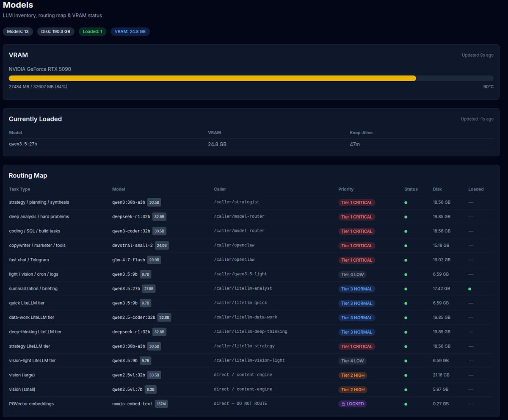Click the status dot for strategy / planning / synthesis

(x=406, y=202)
